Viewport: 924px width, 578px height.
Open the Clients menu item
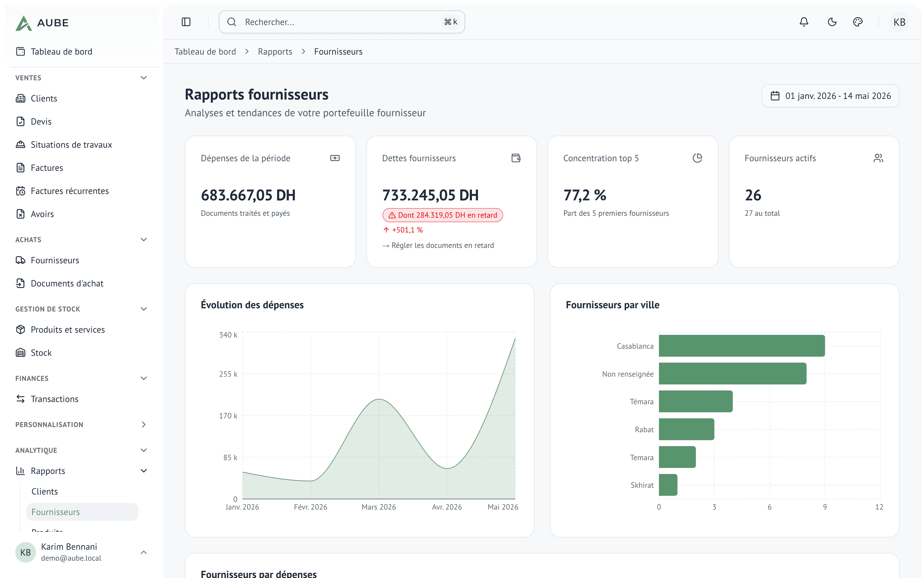(82, 98)
